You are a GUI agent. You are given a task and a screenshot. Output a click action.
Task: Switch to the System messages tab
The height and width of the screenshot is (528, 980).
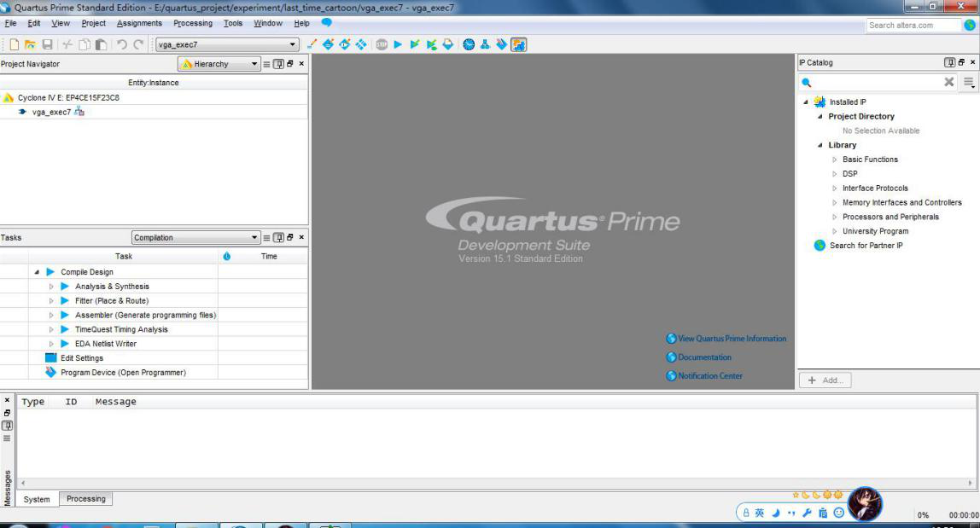36,499
